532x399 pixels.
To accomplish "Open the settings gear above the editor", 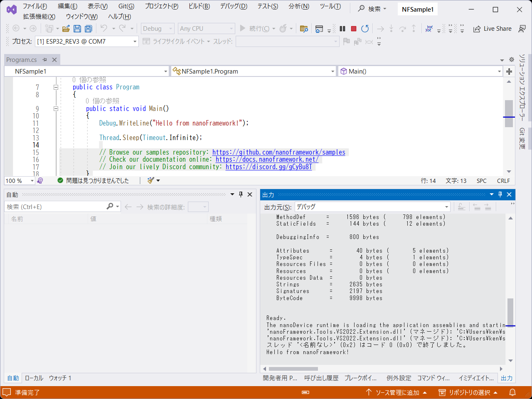I will (x=512, y=59).
